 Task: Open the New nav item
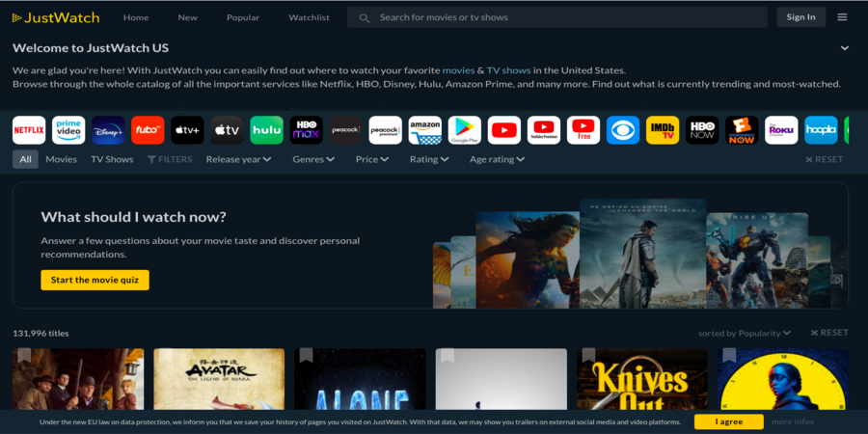tap(188, 17)
